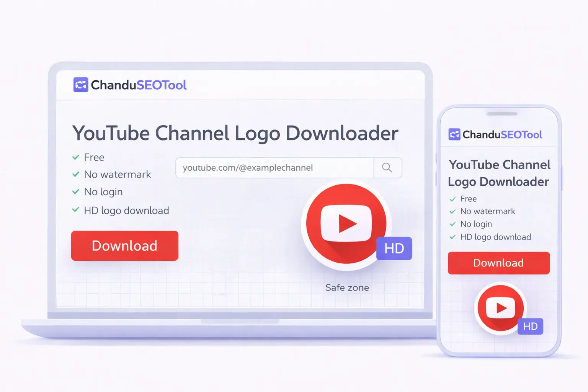The image size is (588, 392).
Task: Click the 'No login' checkmark on phone
Action: click(x=452, y=224)
